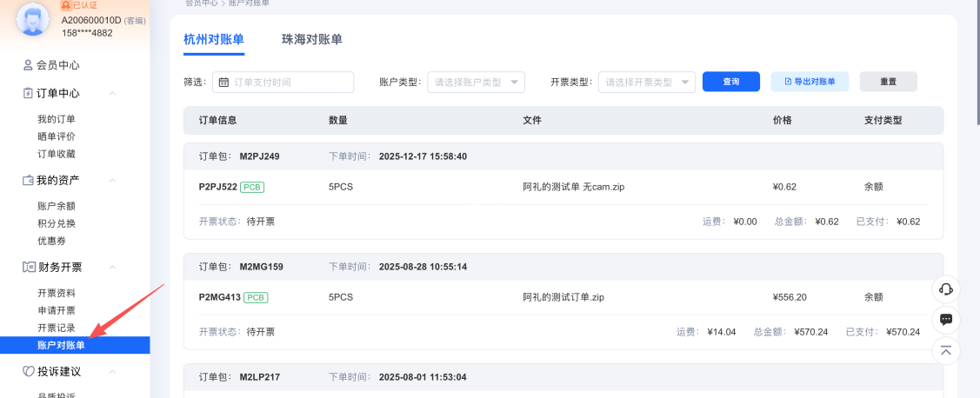
Task: Switch to the 珠海对账单 tab
Action: point(311,39)
